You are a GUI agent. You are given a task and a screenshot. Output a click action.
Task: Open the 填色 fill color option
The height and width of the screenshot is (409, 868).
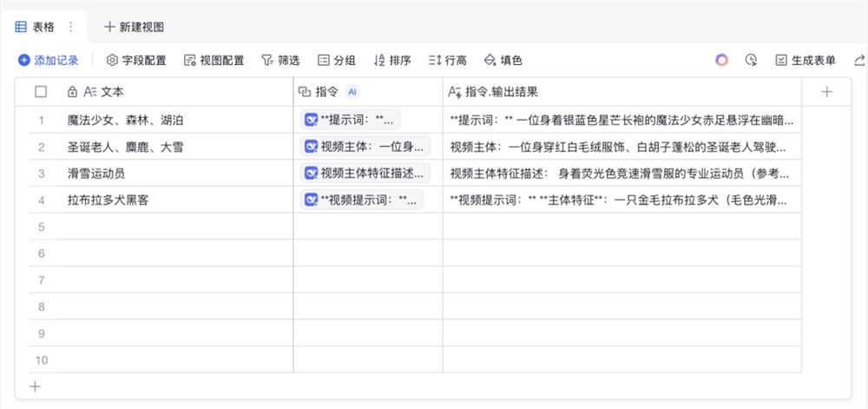tap(503, 60)
